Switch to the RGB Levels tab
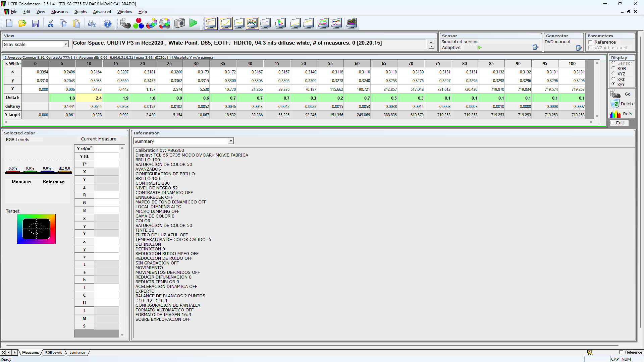The height and width of the screenshot is (362, 644). point(54,353)
